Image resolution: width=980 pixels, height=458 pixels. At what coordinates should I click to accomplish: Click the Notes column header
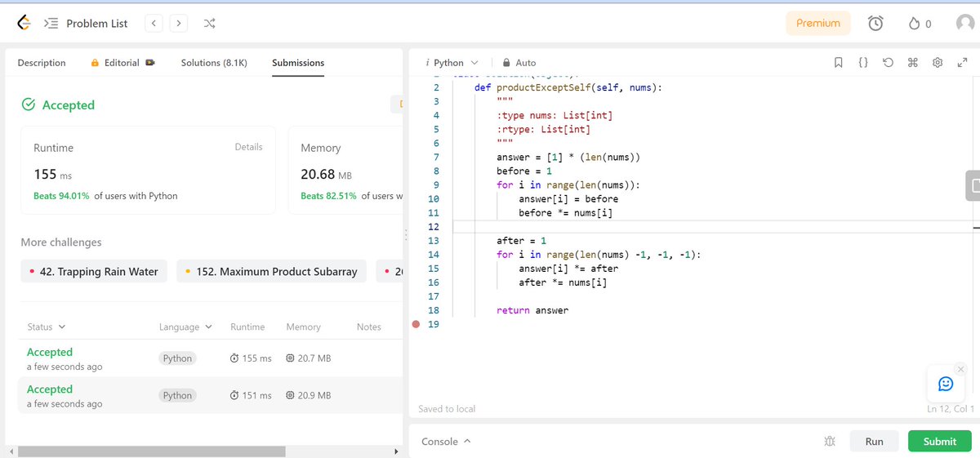pos(369,327)
